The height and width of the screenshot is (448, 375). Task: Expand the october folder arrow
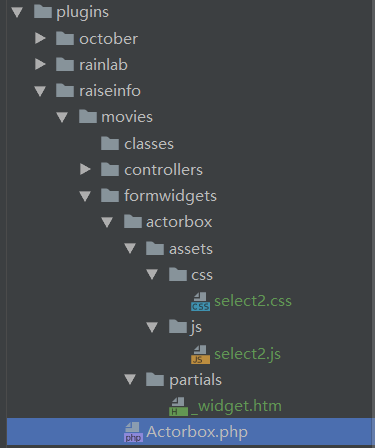(x=40, y=38)
